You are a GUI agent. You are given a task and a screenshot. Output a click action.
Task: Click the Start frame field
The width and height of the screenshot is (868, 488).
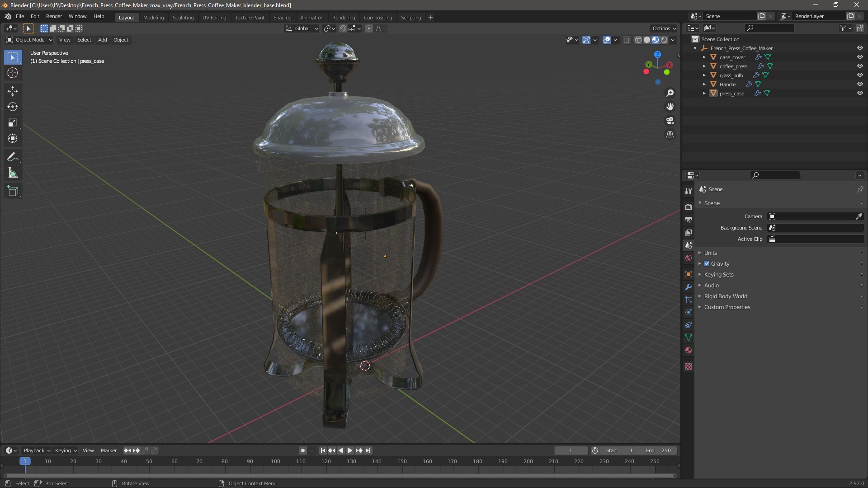[x=619, y=450]
